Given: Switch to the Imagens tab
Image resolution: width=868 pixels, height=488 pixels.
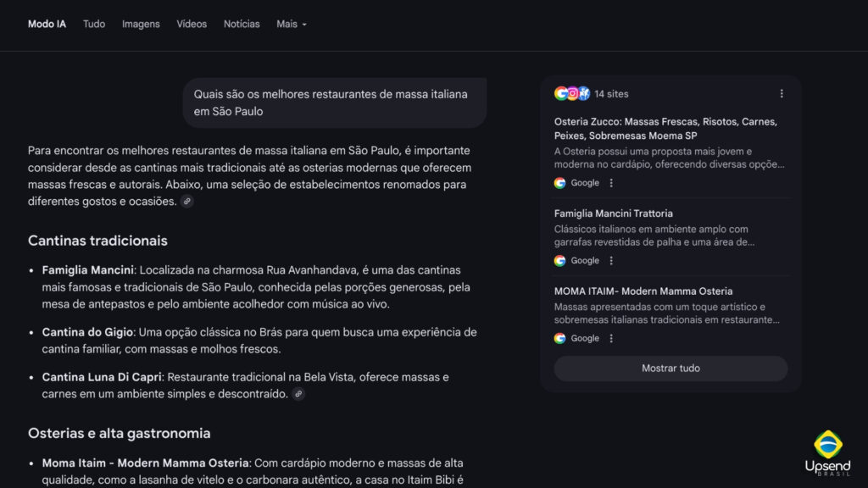Looking at the screenshot, I should pyautogui.click(x=141, y=25).
